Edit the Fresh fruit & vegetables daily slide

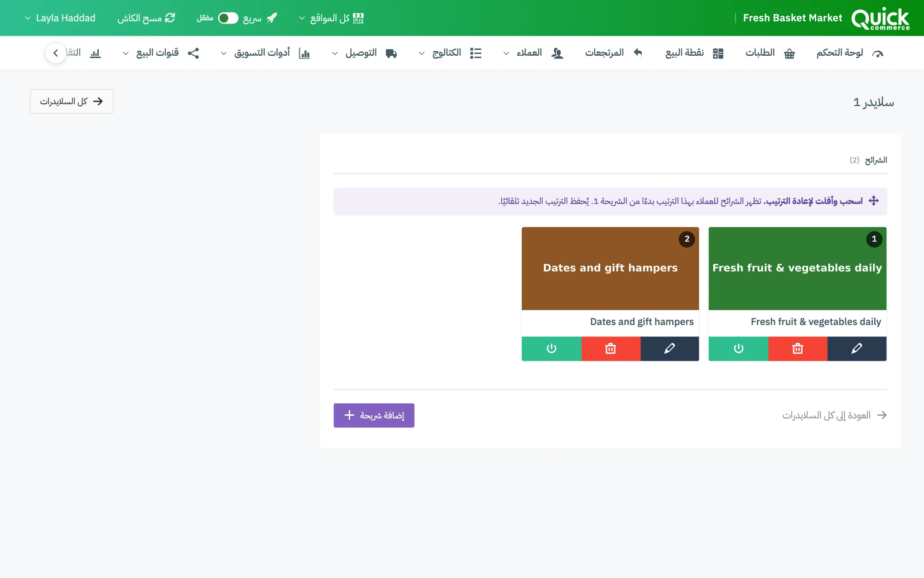857,349
